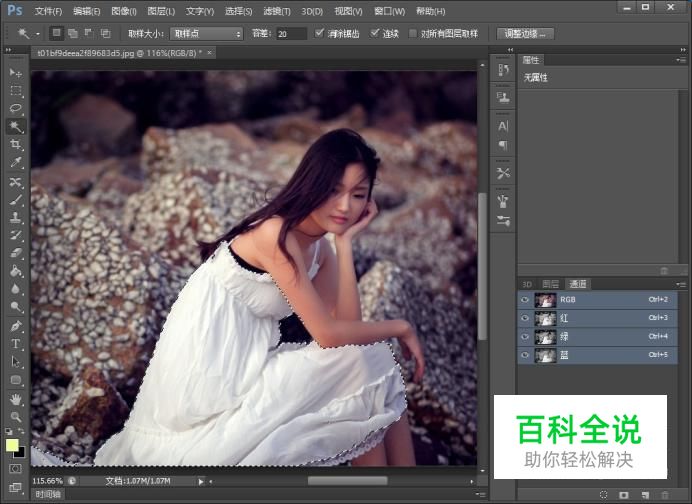Click the foreground color swatch

point(12,445)
